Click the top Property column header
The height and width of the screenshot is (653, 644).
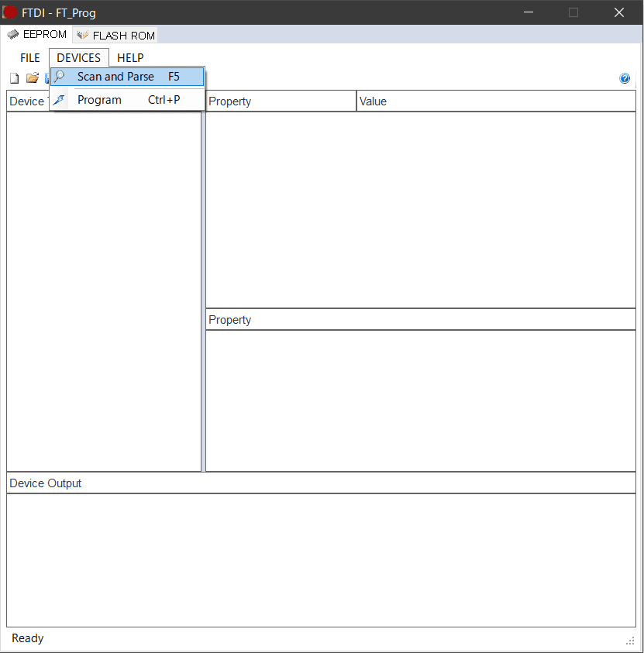coord(281,101)
